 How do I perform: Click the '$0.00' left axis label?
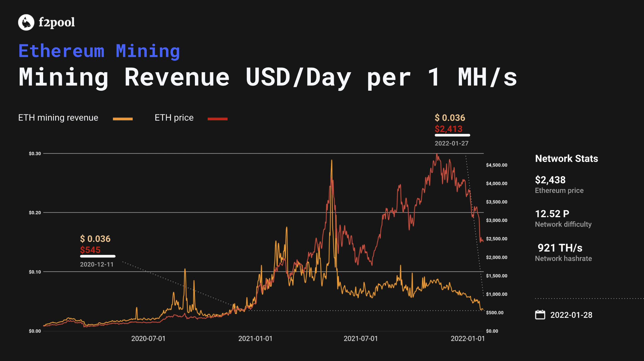[35, 331]
